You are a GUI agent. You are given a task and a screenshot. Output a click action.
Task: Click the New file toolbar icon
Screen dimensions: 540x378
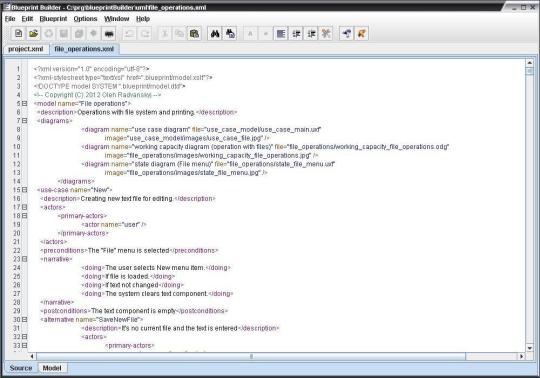click(x=19, y=34)
